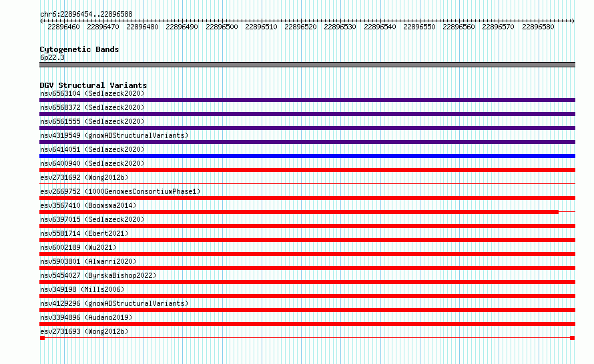Viewport: 594px width, 364px height.
Task: Click the red bar under nsv5581714
Action: click(x=307, y=240)
